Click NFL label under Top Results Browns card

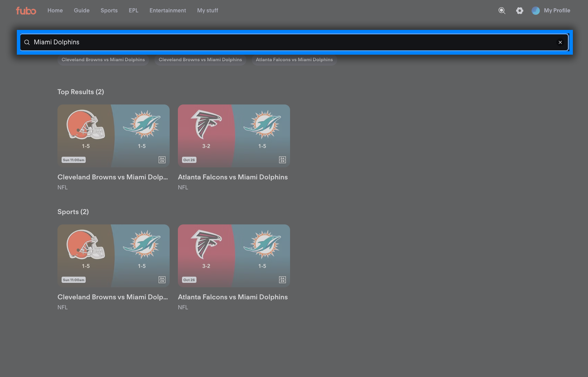point(63,187)
